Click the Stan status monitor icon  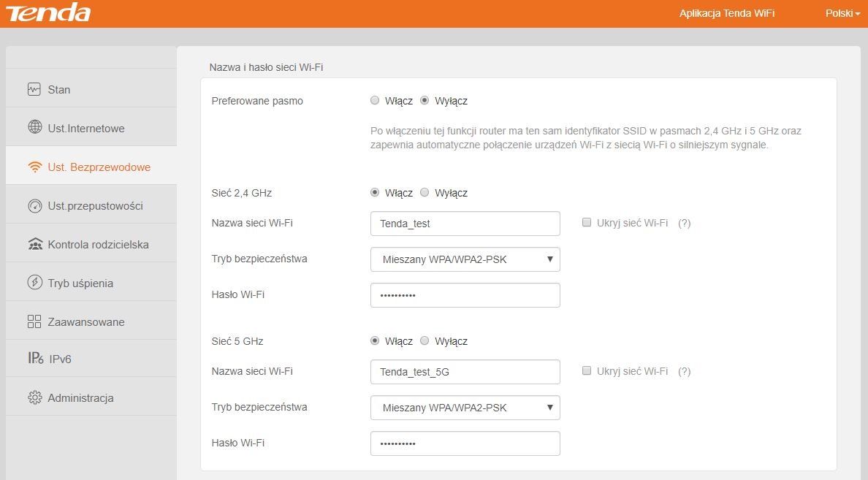point(34,89)
